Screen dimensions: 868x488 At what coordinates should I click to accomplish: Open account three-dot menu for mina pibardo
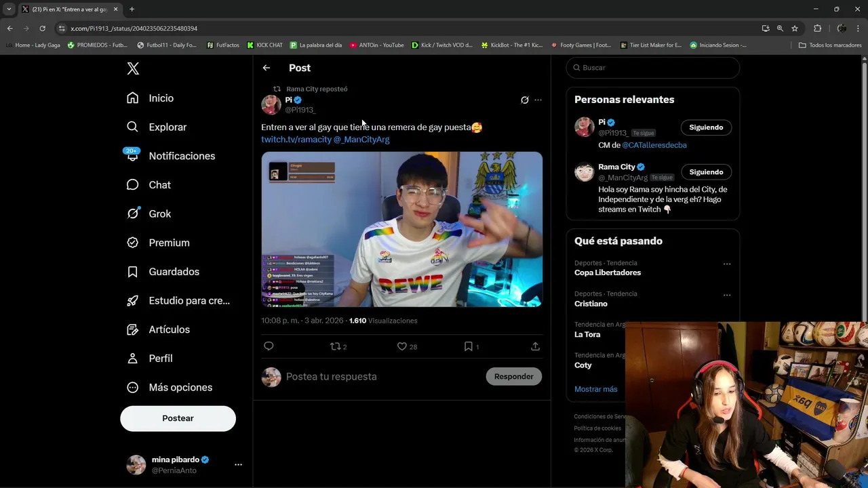[x=238, y=465]
